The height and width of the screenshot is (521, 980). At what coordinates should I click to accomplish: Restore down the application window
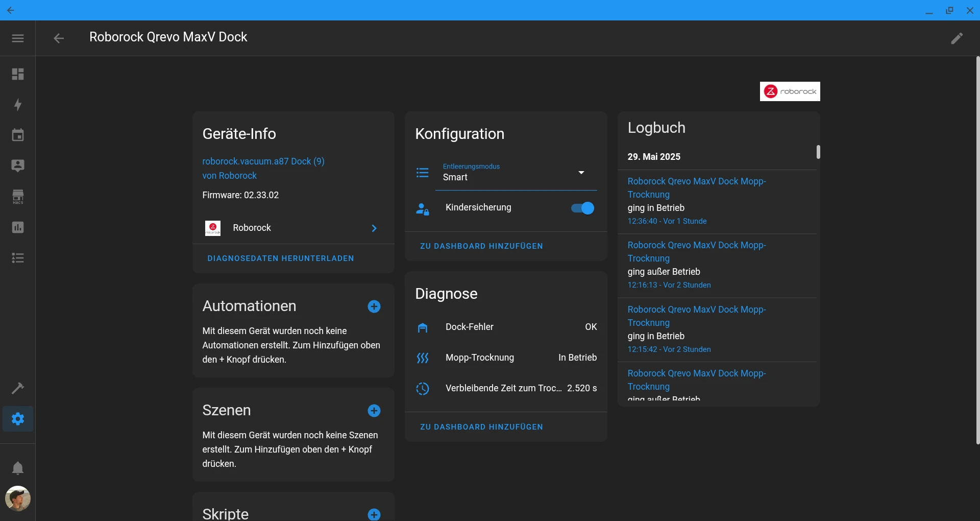(x=949, y=10)
